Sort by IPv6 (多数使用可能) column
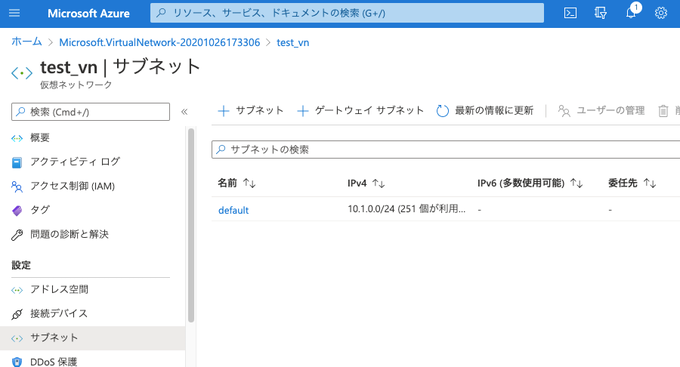Screen dimensions: 680x367 (x=530, y=183)
